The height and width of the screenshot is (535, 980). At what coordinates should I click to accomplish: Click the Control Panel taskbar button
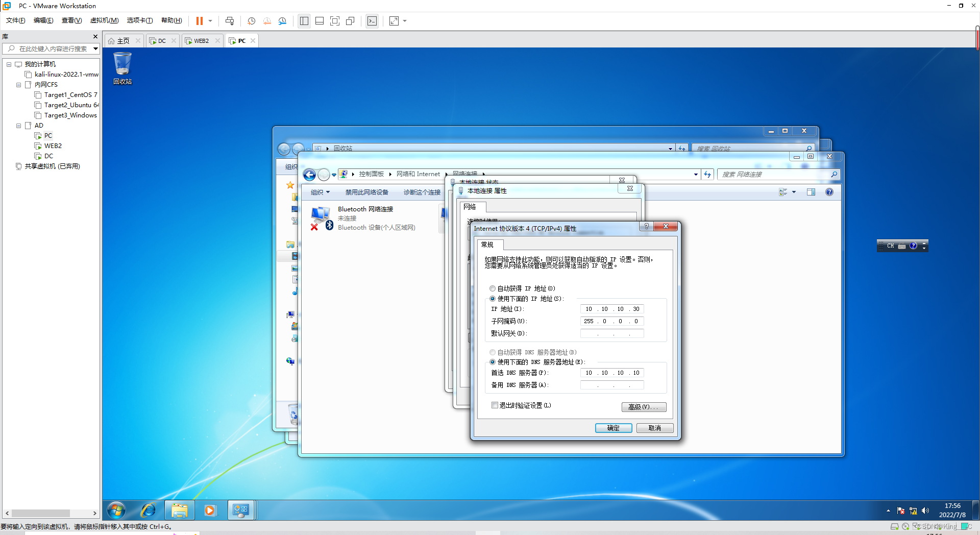(x=240, y=510)
